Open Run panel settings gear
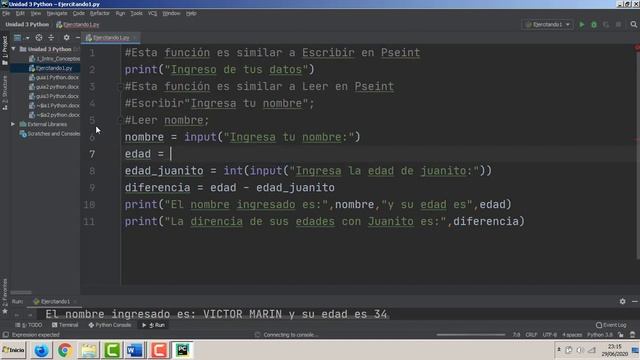The height and width of the screenshot is (360, 640). pos(622,301)
